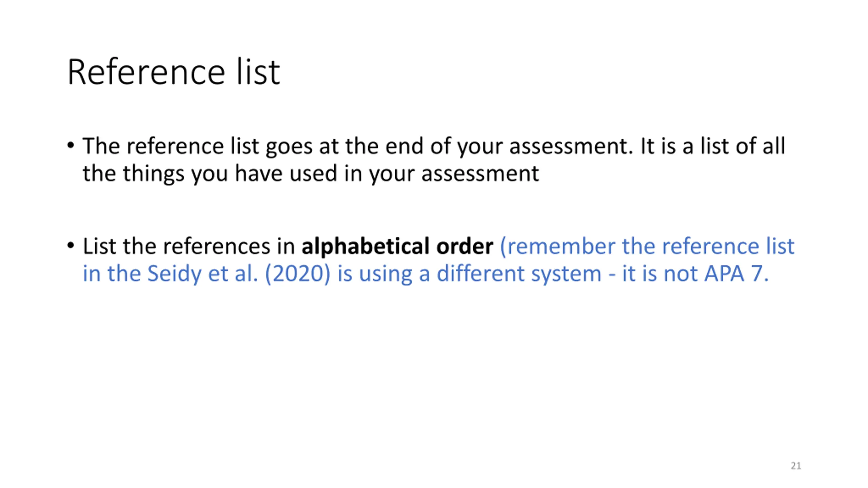Click the word "Reference" in the title
The image size is (868, 488).
[146, 72]
